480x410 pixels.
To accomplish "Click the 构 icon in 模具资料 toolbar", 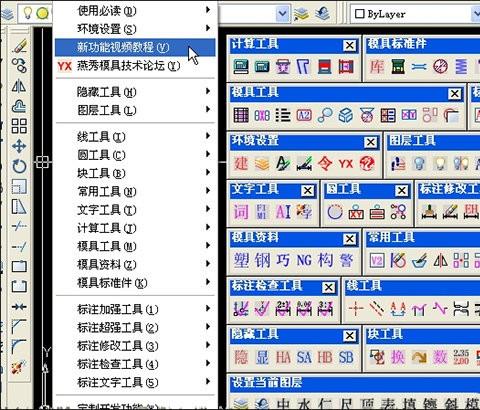I will click(x=325, y=260).
